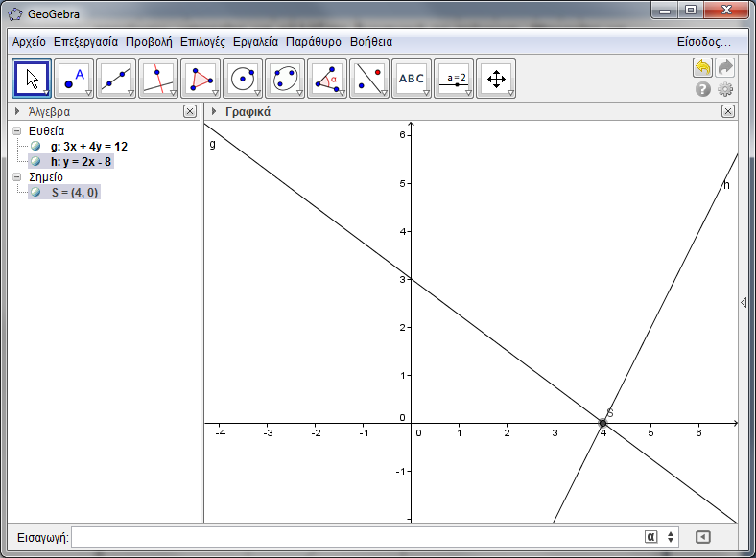The width and height of the screenshot is (756, 558).
Task: Open the Επιλογές menu
Action: [202, 42]
